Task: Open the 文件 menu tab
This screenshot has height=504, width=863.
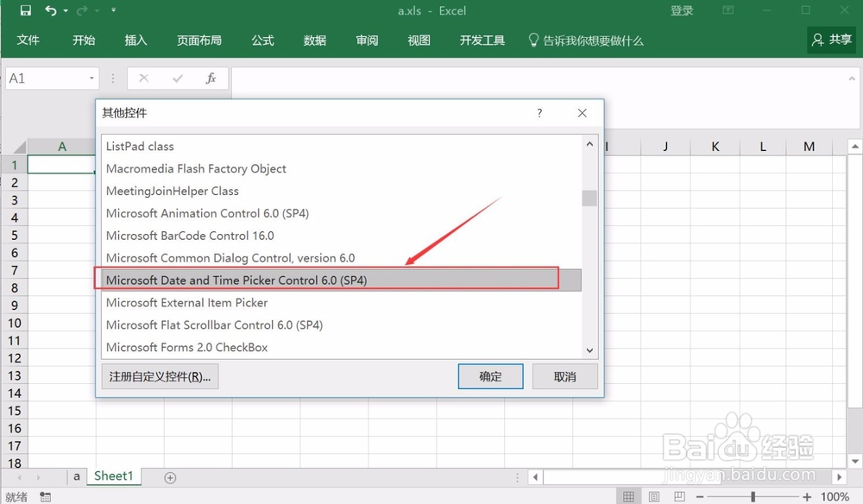Action: [28, 41]
